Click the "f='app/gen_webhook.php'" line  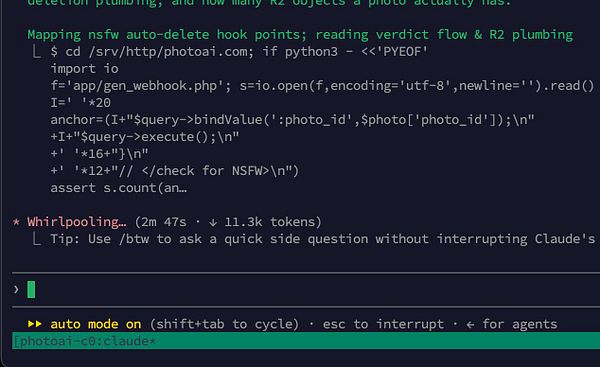coord(322,86)
